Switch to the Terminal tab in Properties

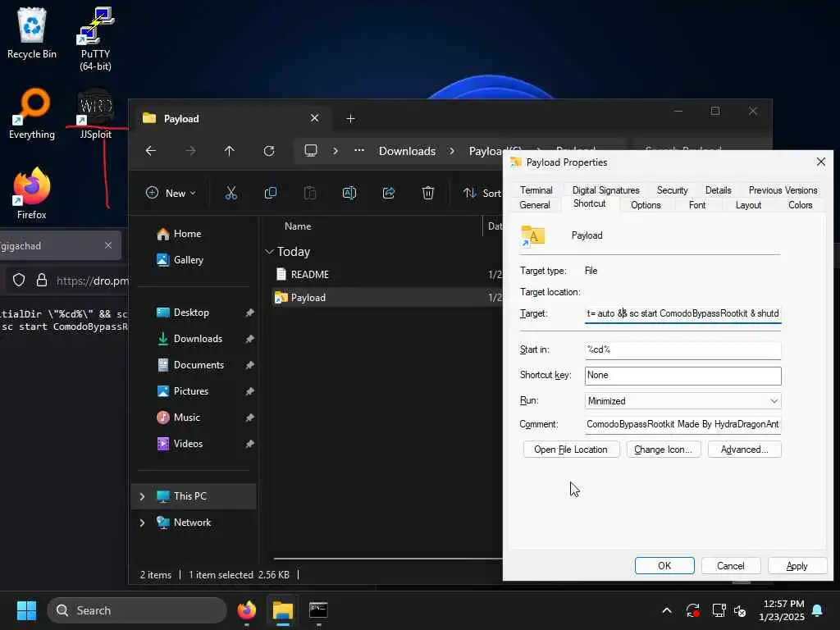(536, 190)
